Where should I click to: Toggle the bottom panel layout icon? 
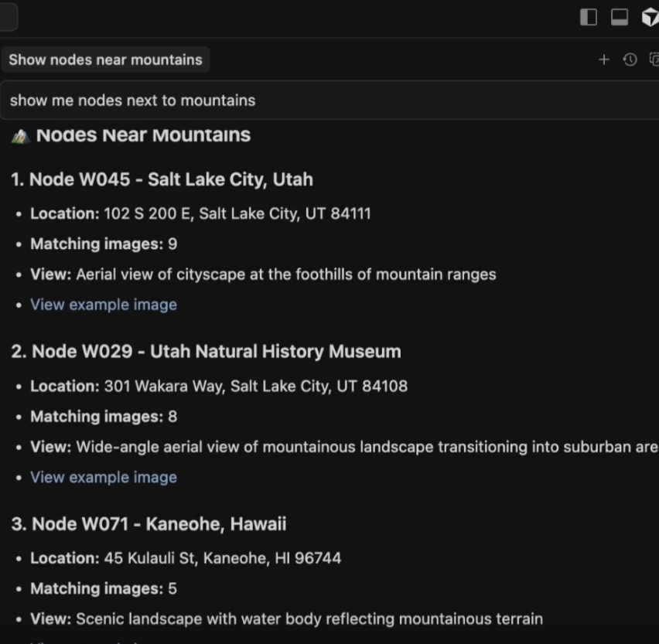point(619,17)
